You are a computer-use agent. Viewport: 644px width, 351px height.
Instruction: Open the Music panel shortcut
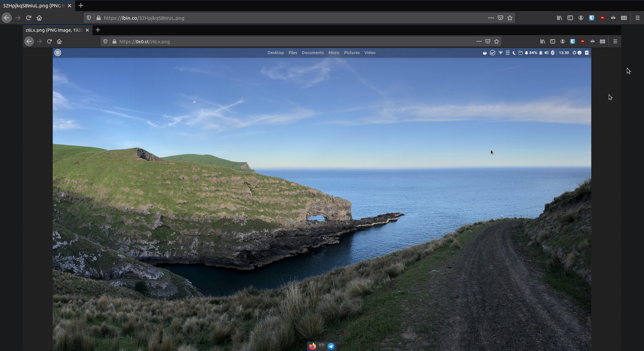pyautogui.click(x=334, y=53)
